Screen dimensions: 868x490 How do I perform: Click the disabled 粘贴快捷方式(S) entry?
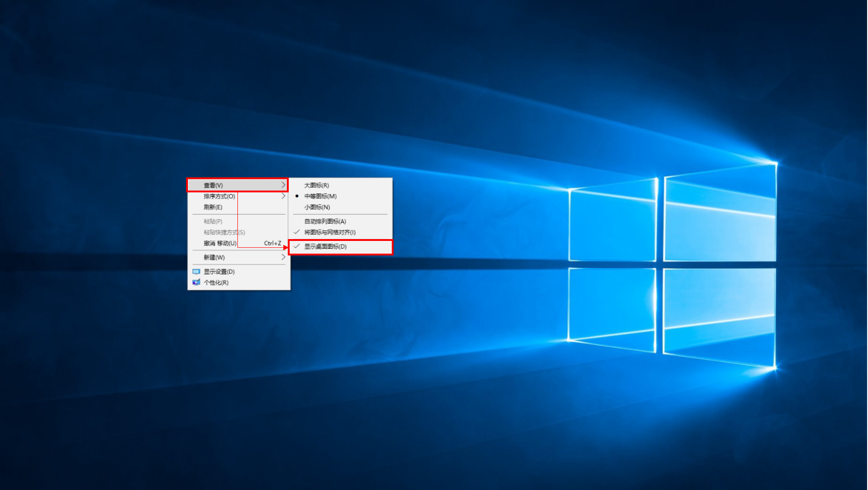[x=238, y=232]
